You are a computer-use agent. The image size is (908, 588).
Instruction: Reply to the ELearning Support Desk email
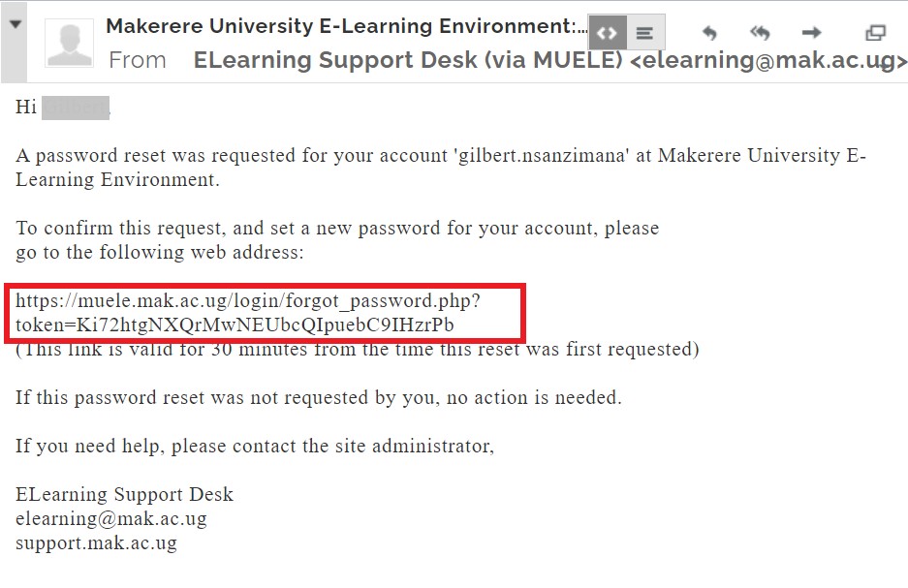coord(710,33)
